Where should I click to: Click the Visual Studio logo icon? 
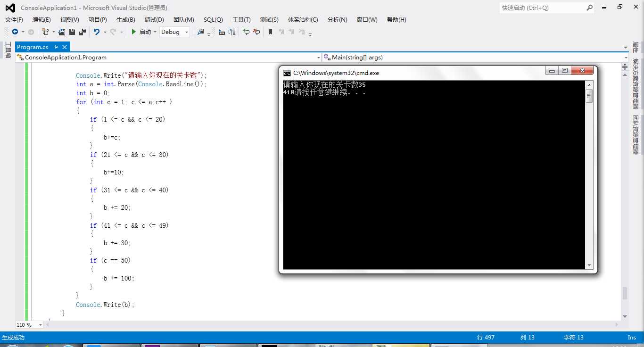click(10, 8)
